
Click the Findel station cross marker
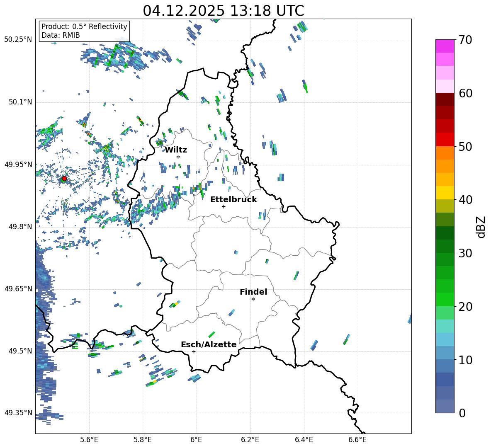point(253,299)
